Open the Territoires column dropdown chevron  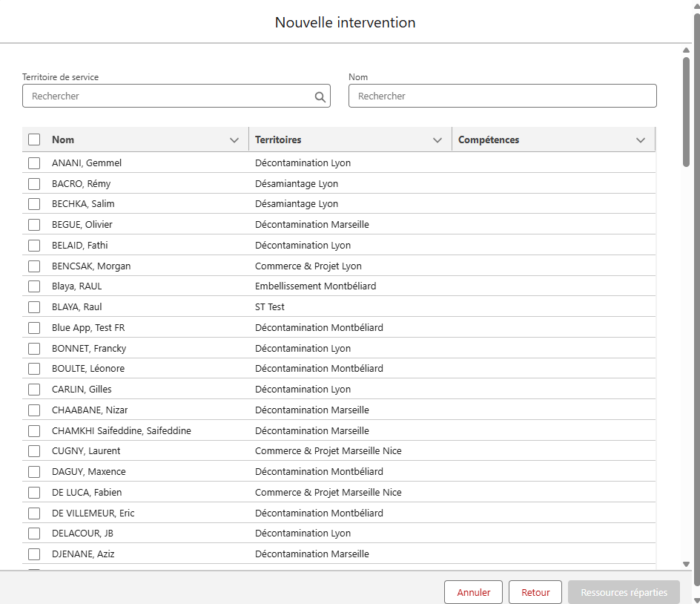437,140
